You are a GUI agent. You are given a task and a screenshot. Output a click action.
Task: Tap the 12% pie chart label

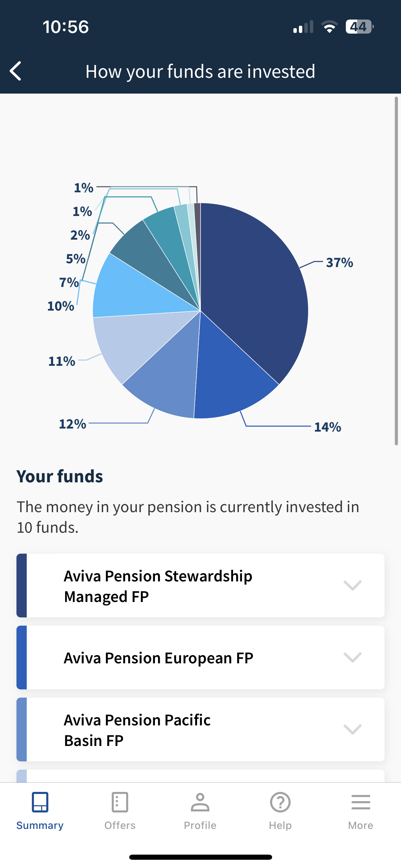point(72,424)
